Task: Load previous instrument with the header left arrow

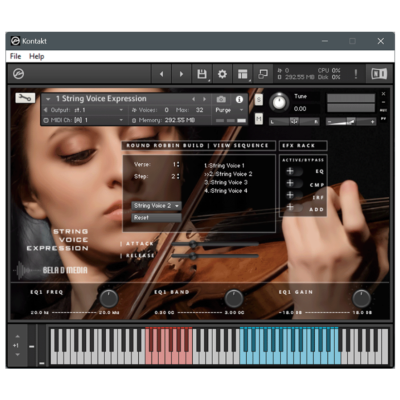Action: (x=193, y=99)
